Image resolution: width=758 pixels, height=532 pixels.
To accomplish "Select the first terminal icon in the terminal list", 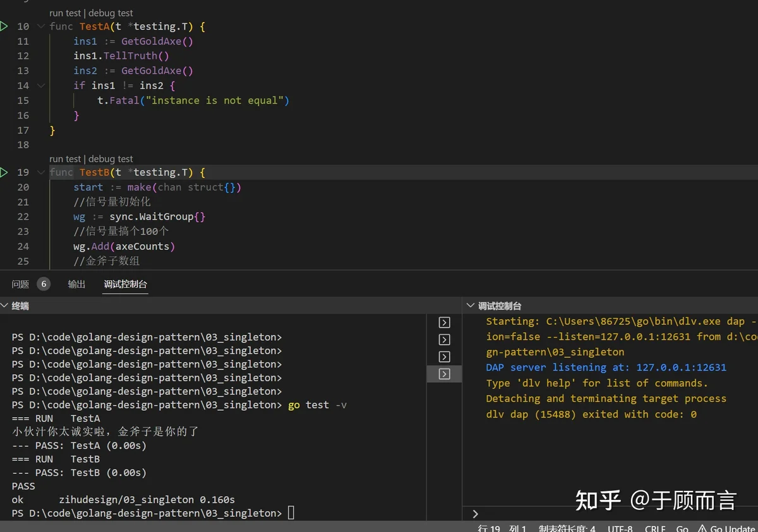I will [445, 322].
